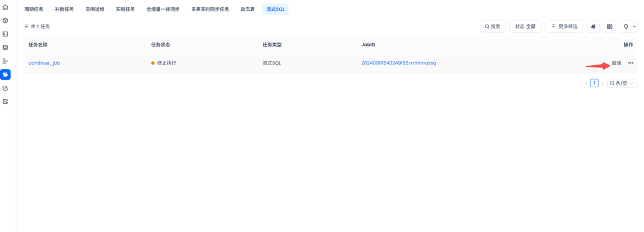Switch to the 动态表 tab
Viewport: 644px width, 232px height.
(x=247, y=9)
